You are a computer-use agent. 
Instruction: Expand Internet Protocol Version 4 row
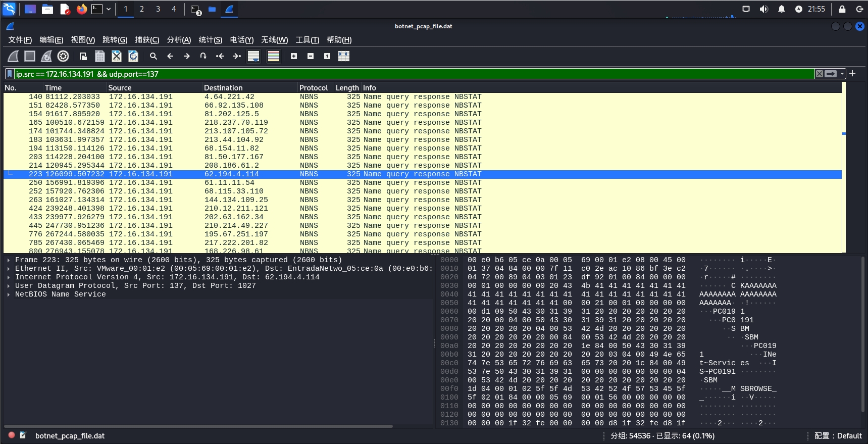point(9,277)
